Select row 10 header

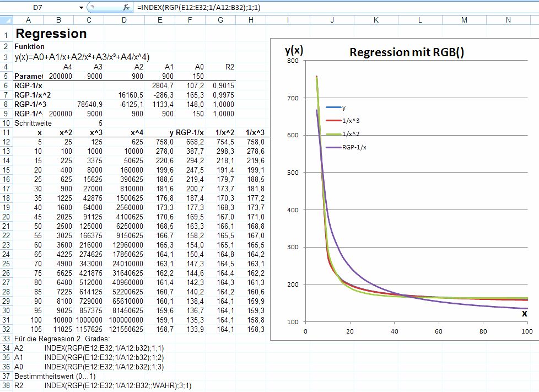(6, 123)
